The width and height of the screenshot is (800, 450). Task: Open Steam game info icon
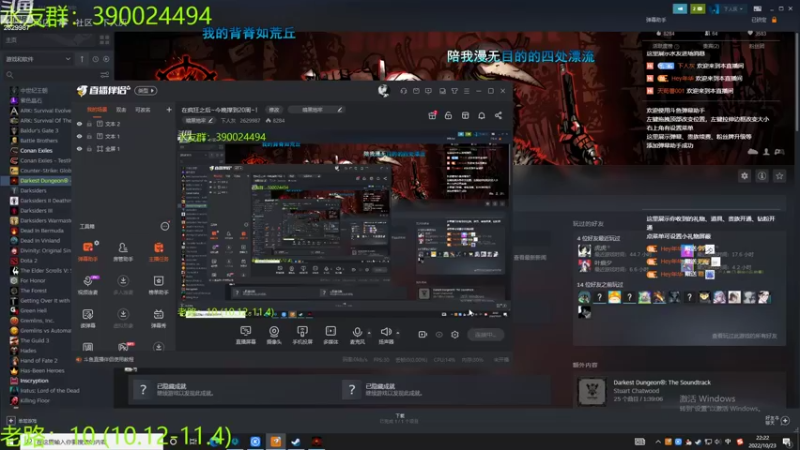(762, 176)
